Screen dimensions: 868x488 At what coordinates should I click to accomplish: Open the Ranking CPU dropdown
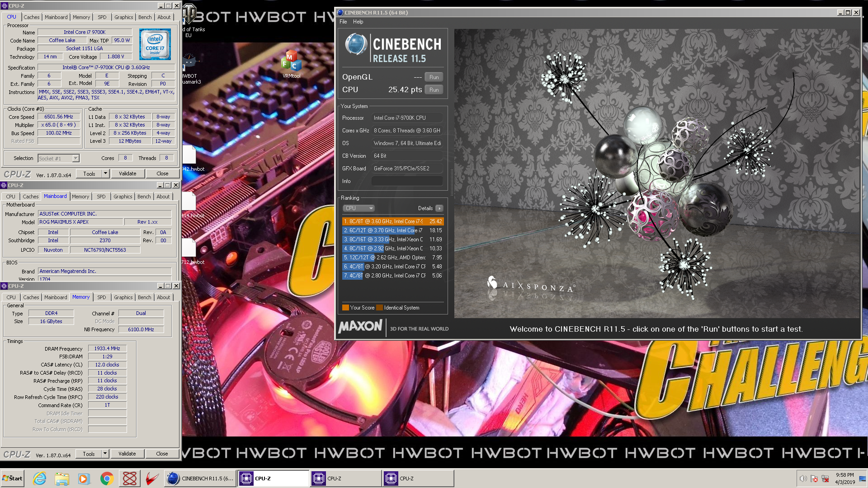coord(359,208)
